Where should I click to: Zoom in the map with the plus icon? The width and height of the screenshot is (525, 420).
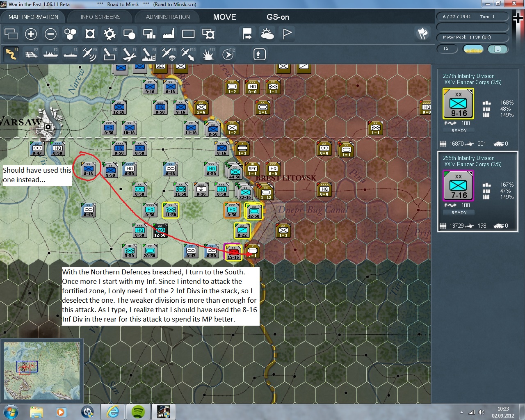click(x=31, y=34)
